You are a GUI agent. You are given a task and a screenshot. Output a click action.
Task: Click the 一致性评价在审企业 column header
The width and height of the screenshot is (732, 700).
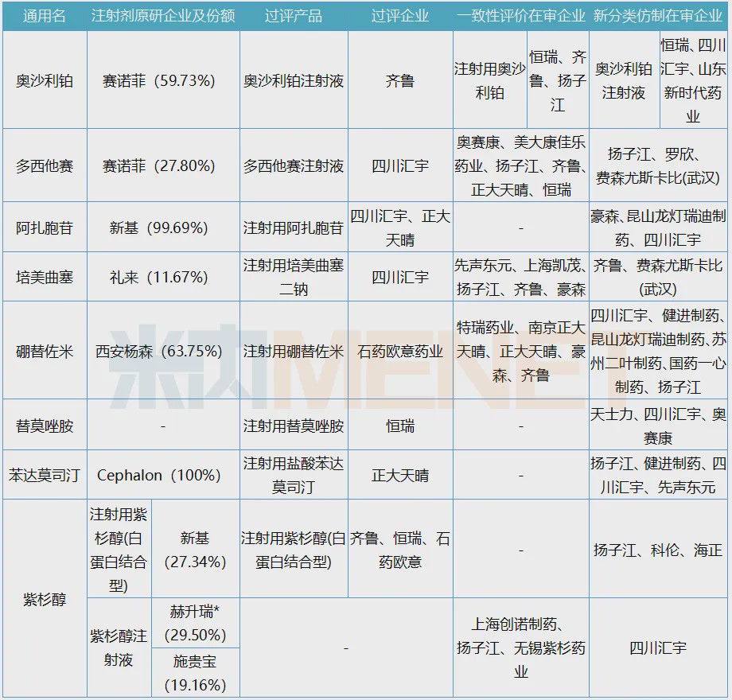tap(521, 16)
